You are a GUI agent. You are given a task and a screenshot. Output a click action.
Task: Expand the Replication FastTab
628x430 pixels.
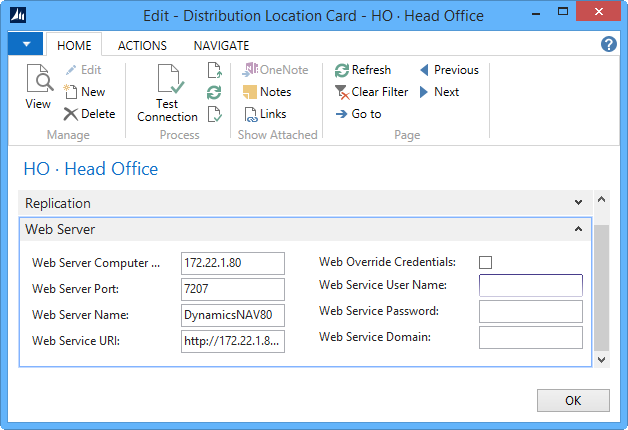(578, 203)
